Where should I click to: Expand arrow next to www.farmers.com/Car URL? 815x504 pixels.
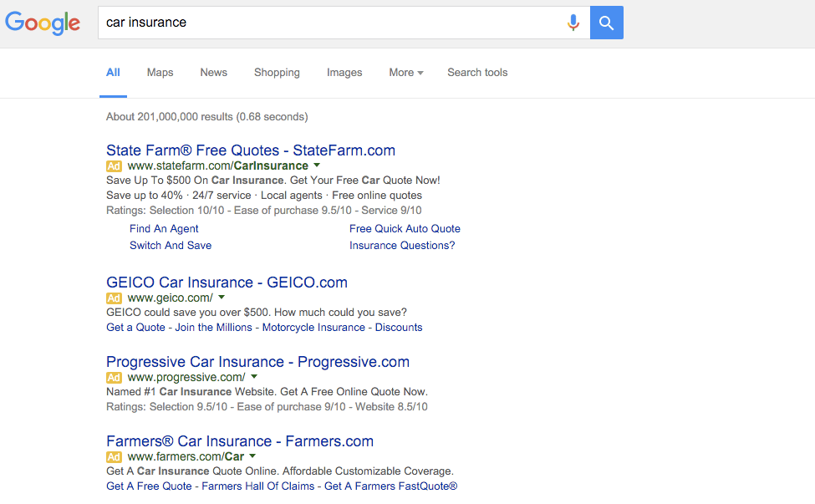click(252, 456)
